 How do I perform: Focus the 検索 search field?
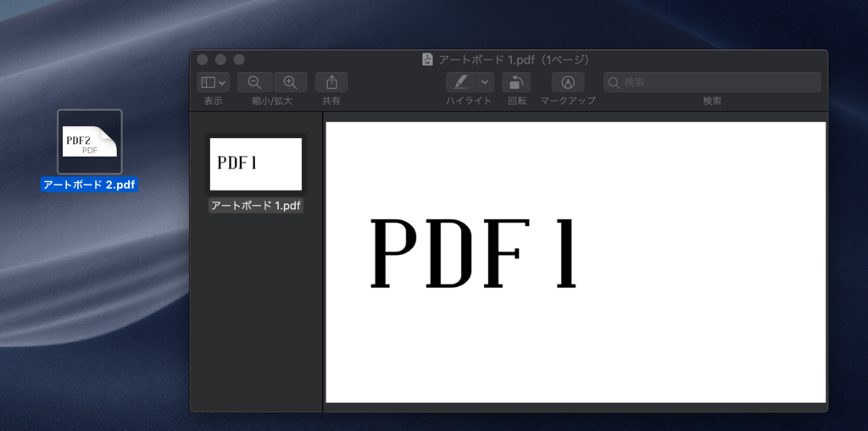coord(712,82)
